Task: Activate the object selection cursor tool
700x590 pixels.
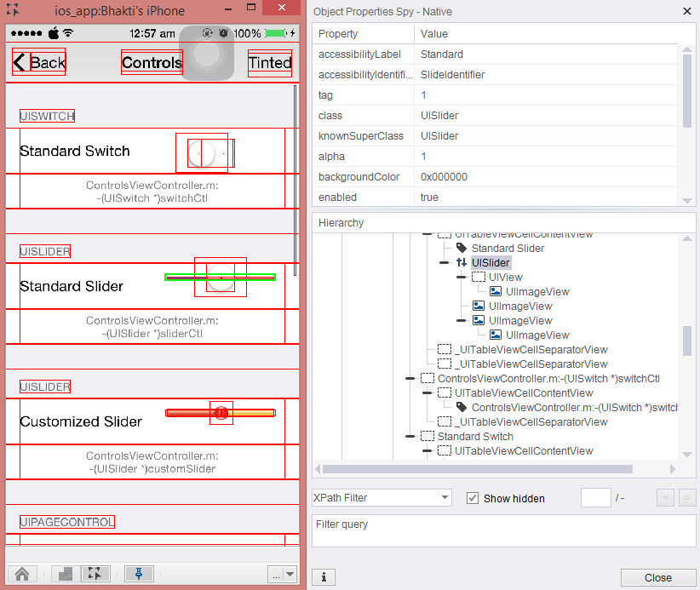Action: [96, 574]
